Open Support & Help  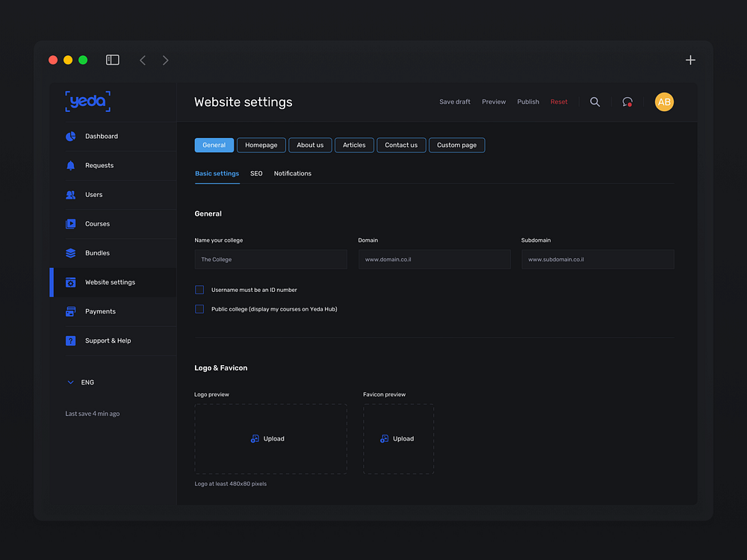108,340
